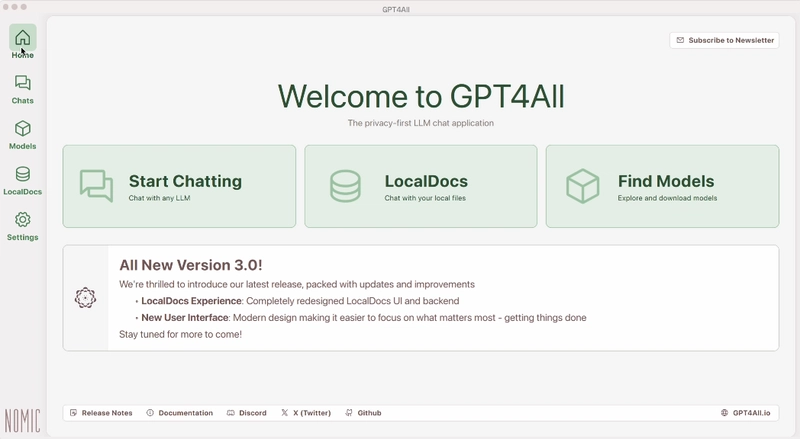Open the Github link

coord(363,413)
